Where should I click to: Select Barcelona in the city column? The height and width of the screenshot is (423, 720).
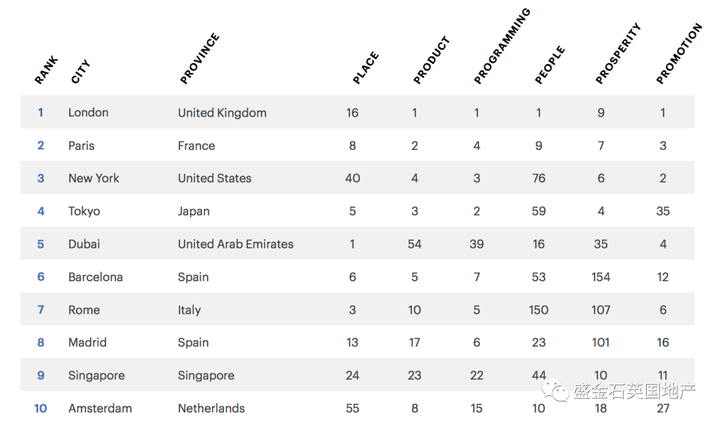(x=96, y=277)
